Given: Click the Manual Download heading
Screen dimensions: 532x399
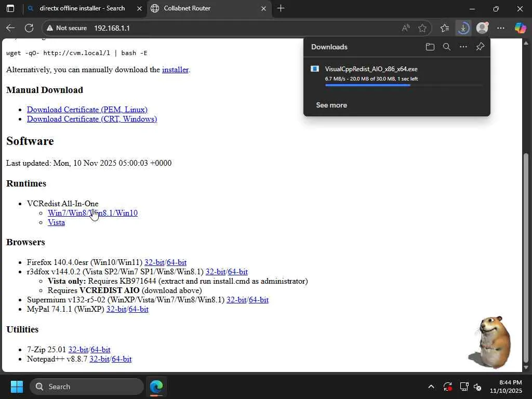Looking at the screenshot, I should coord(45,90).
